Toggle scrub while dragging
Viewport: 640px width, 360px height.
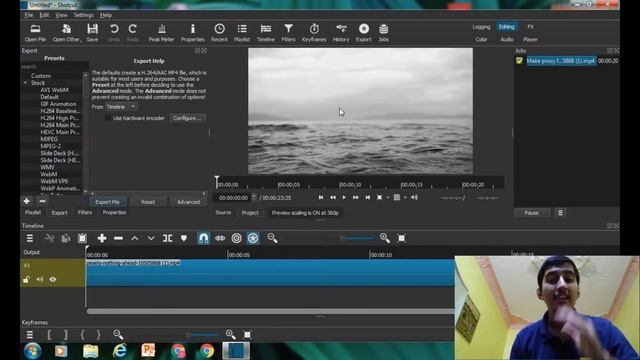[220, 238]
